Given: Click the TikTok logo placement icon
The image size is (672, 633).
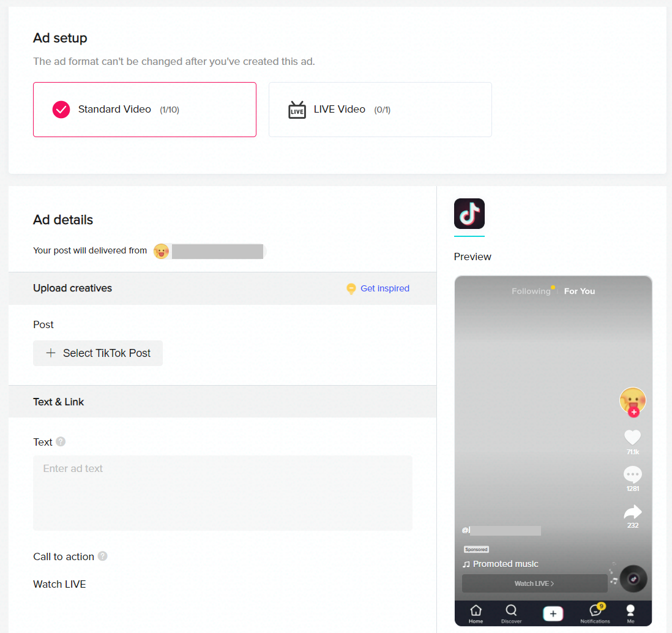Looking at the screenshot, I should pyautogui.click(x=469, y=214).
